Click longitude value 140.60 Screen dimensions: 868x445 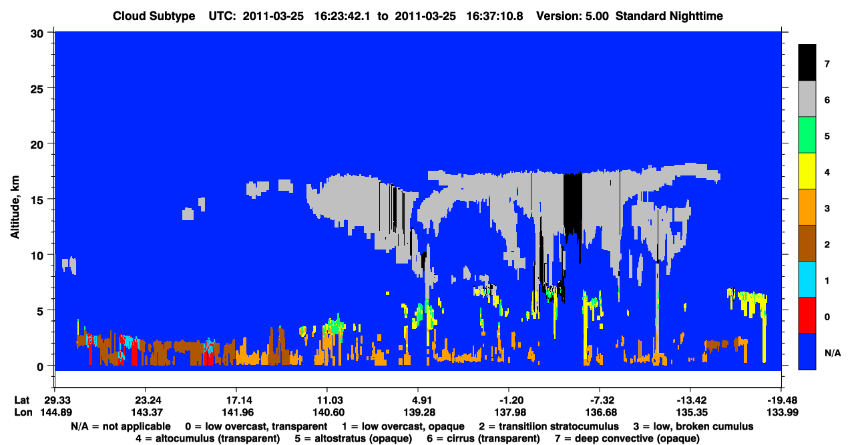click(x=327, y=412)
